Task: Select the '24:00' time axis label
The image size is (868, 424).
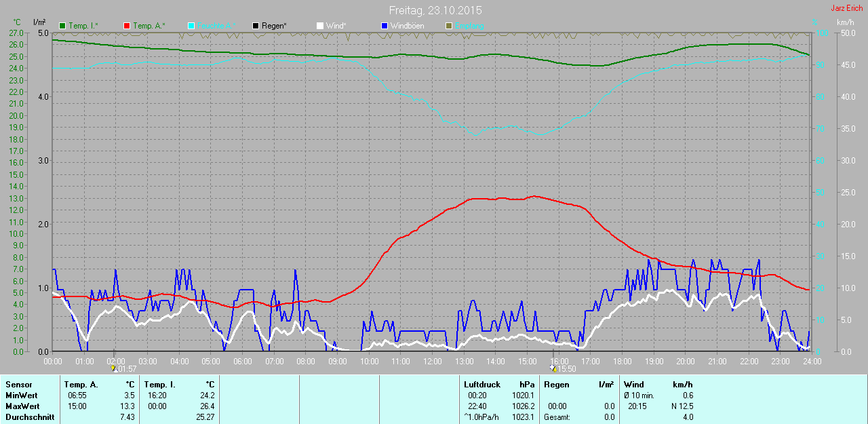Action: 812,361
